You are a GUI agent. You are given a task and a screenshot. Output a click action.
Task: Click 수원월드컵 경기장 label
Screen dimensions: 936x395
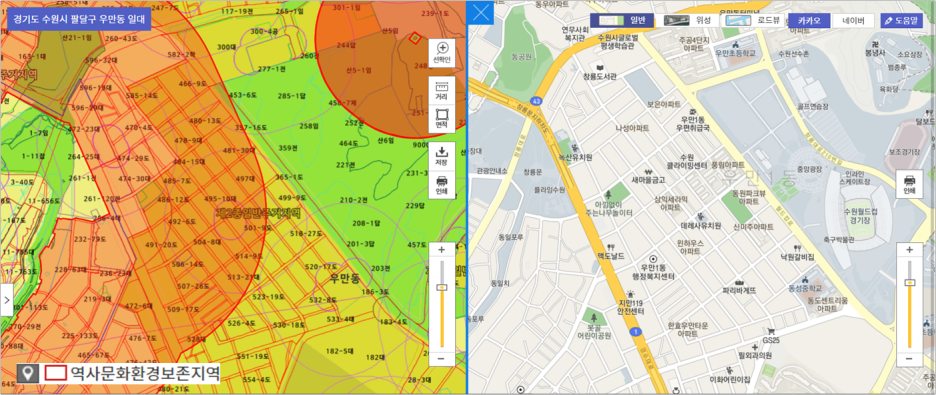(861, 215)
